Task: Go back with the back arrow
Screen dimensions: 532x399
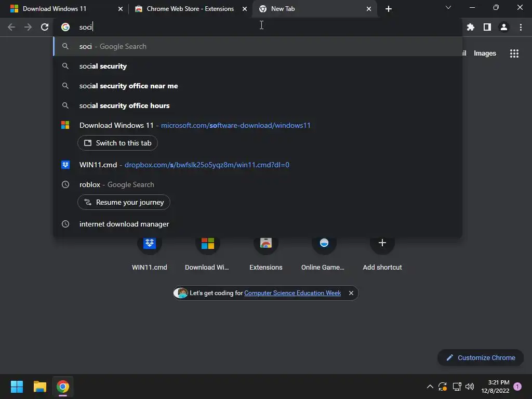Action: coord(11,27)
